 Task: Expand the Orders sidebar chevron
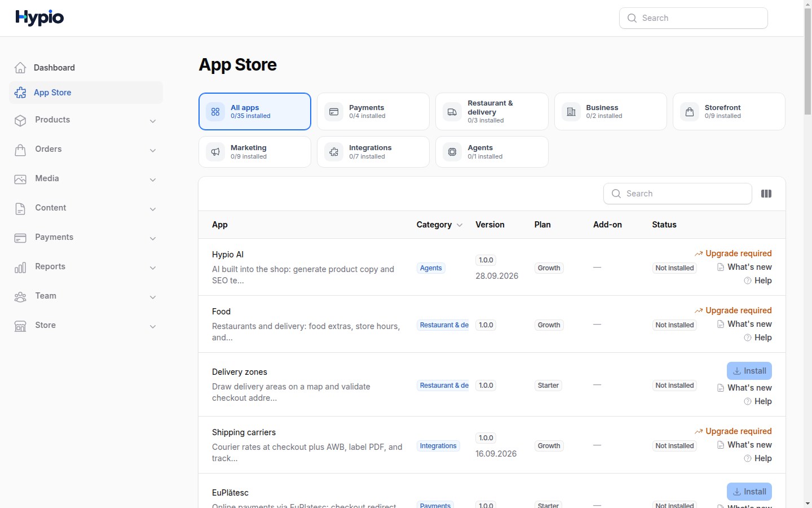[153, 150]
